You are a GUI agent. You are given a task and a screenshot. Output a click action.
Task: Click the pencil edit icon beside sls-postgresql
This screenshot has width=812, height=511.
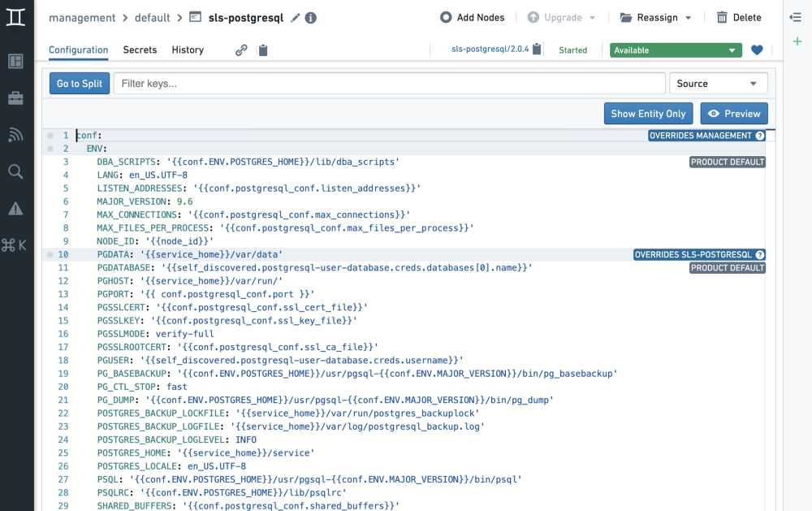click(x=296, y=18)
